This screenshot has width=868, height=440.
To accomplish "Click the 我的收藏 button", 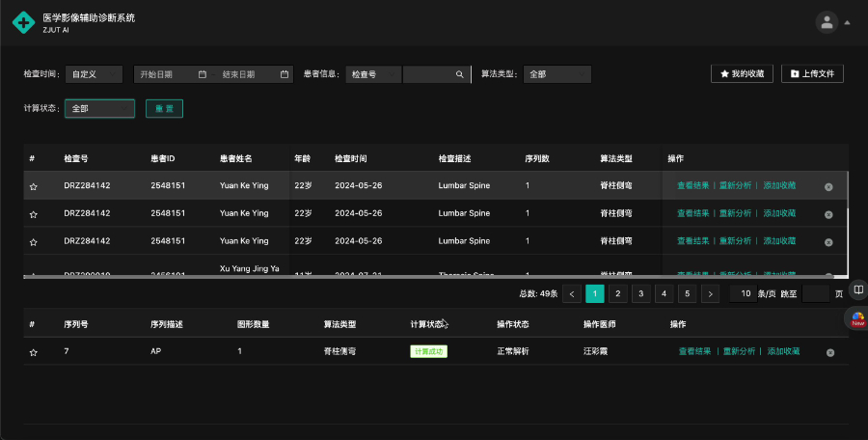I will [x=742, y=73].
